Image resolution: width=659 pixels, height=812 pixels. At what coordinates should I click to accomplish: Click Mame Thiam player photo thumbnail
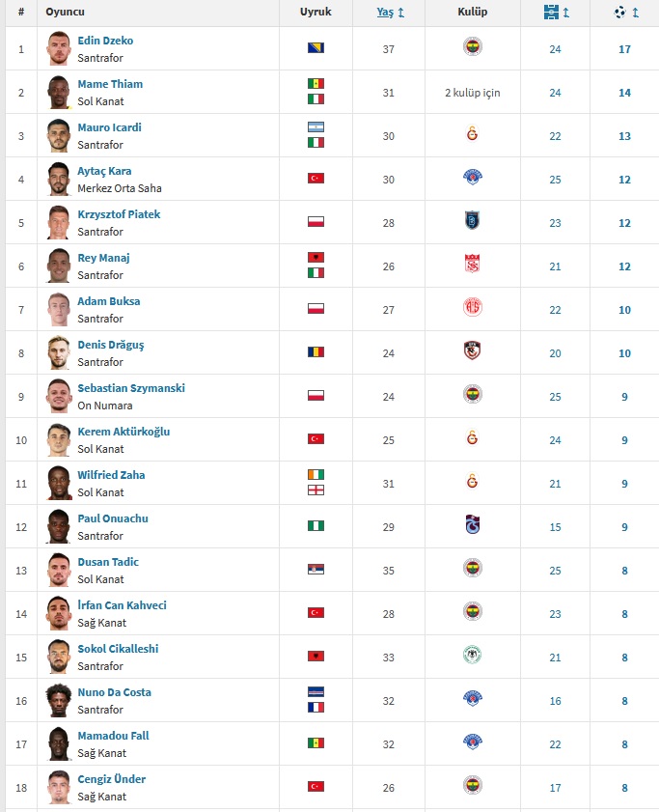point(59,93)
